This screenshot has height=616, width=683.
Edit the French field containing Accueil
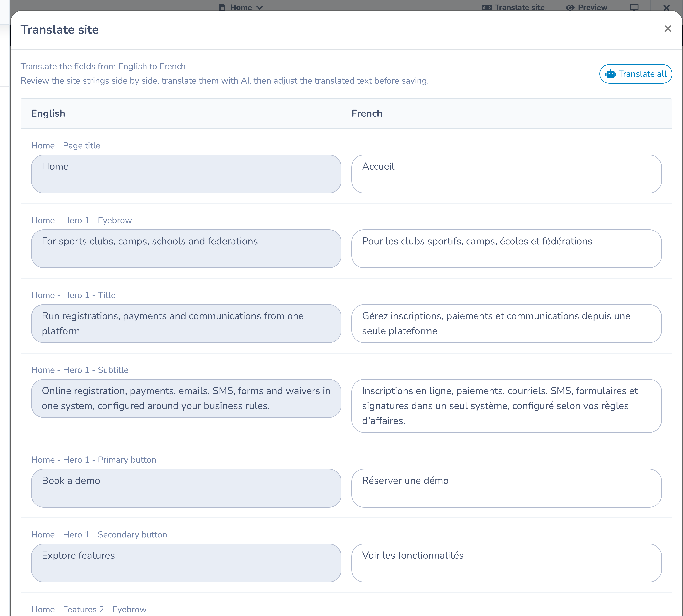[506, 174]
